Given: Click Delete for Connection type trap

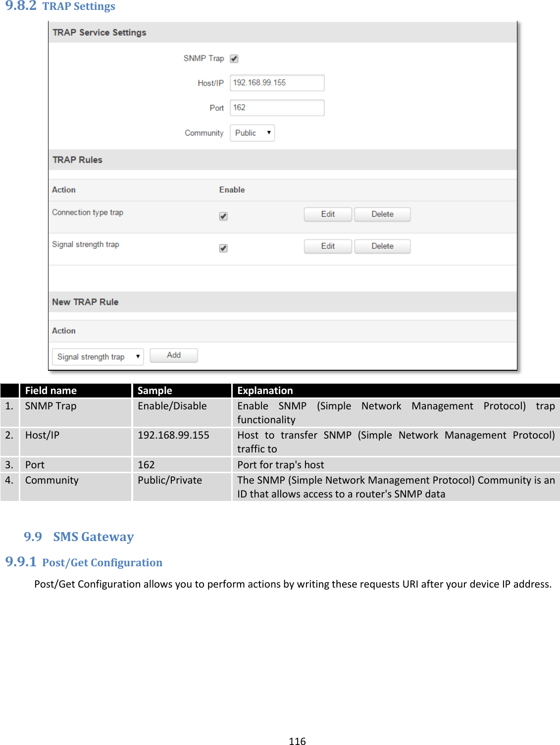Looking at the screenshot, I should coord(382,214).
